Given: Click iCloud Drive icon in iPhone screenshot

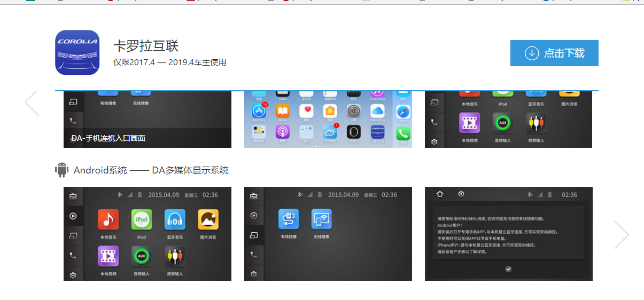Looking at the screenshot, I should tap(377, 111).
